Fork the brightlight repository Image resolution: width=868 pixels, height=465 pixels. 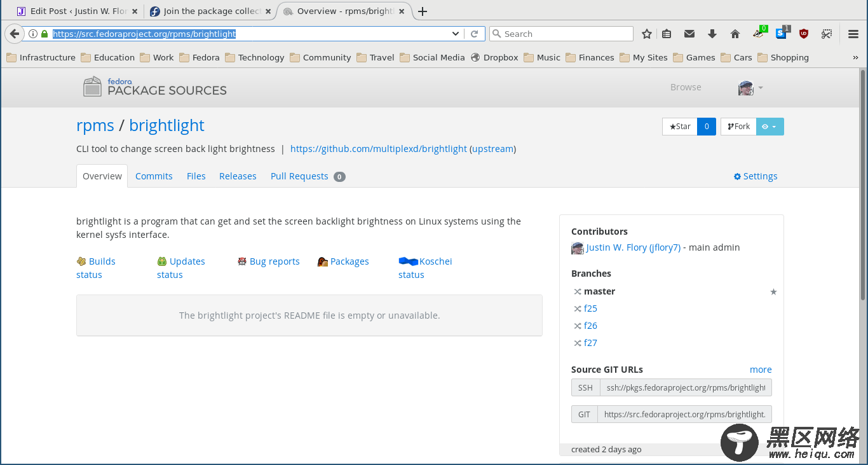738,127
